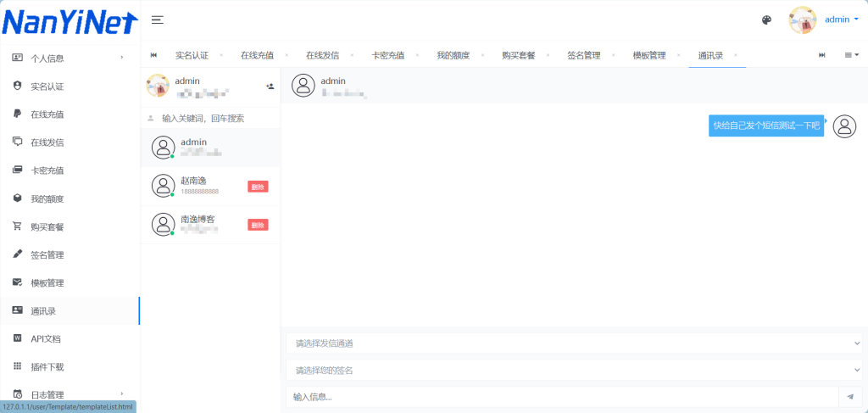Delete the 南逸博客 contact
The image size is (868, 413).
[x=258, y=225]
